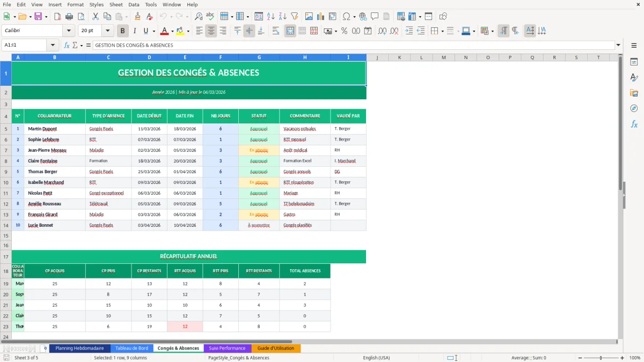The image size is (644, 362).
Task: Format cell as percent
Action: coord(344,31)
